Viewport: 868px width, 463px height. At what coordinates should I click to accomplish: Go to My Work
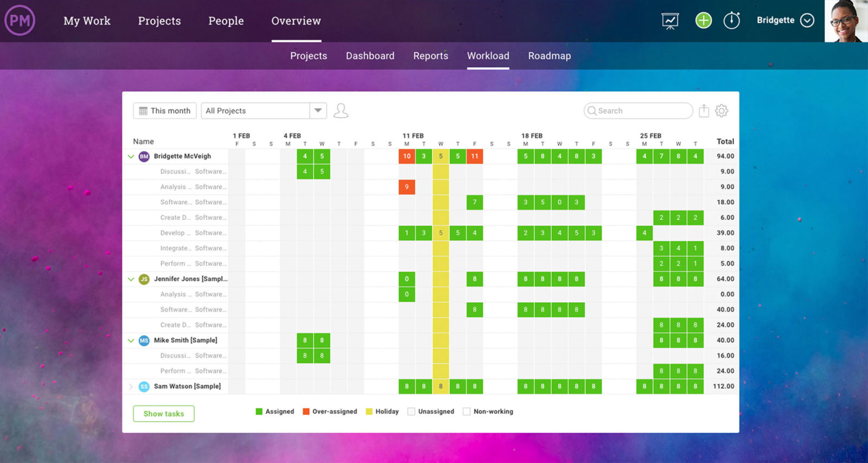click(87, 21)
